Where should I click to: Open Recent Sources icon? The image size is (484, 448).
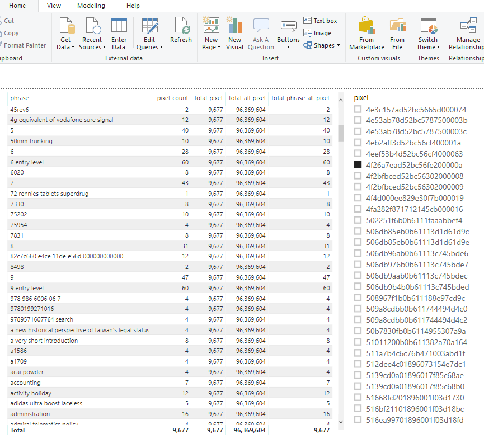[93, 25]
